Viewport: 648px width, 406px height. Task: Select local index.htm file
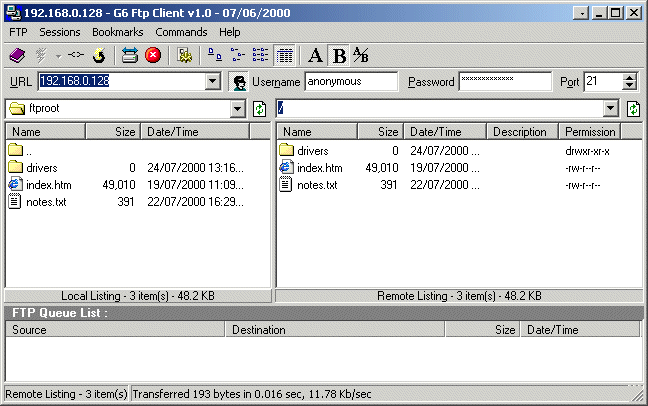40,184
